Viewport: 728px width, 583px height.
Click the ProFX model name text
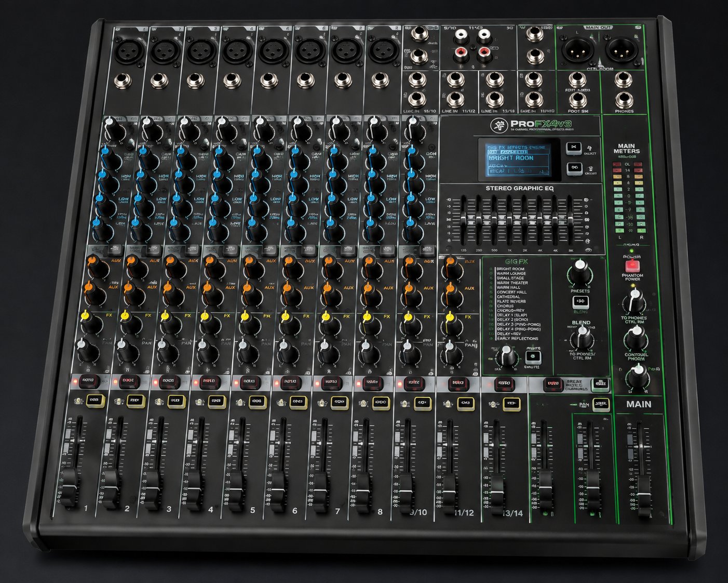tap(541, 124)
